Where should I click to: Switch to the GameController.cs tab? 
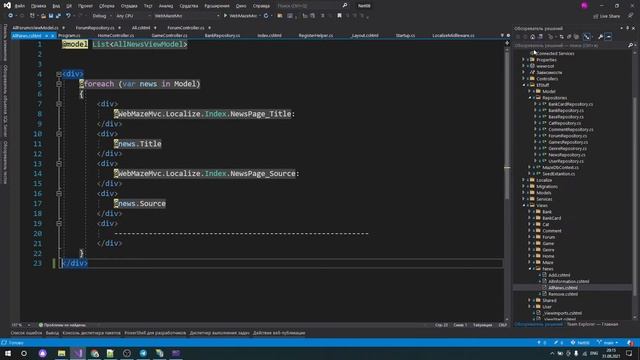pos(169,36)
